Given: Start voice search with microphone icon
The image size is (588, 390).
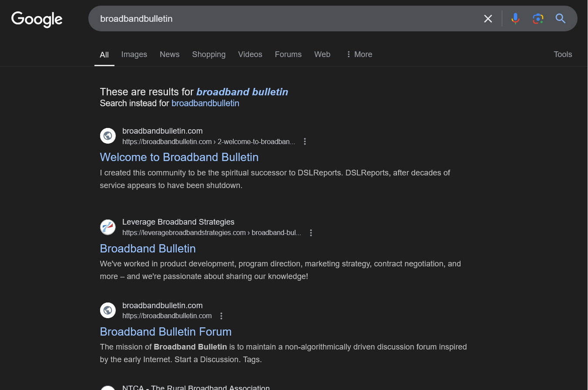Looking at the screenshot, I should (515, 19).
